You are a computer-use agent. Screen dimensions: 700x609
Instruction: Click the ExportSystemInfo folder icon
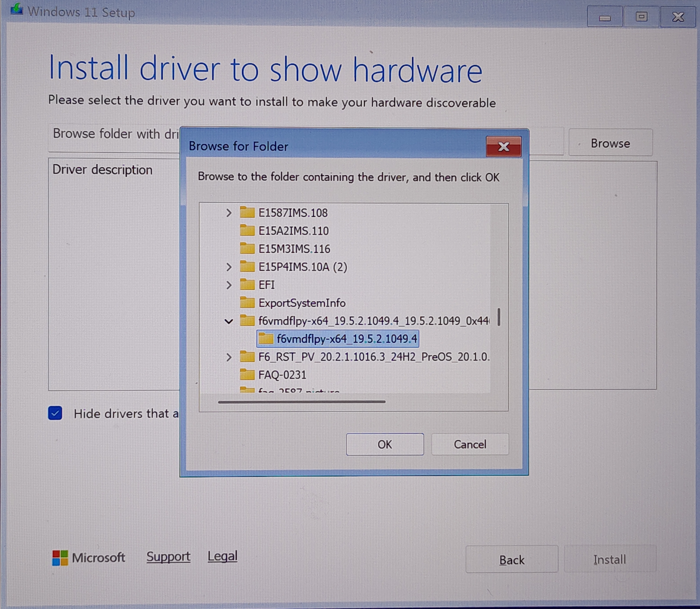[x=247, y=303]
